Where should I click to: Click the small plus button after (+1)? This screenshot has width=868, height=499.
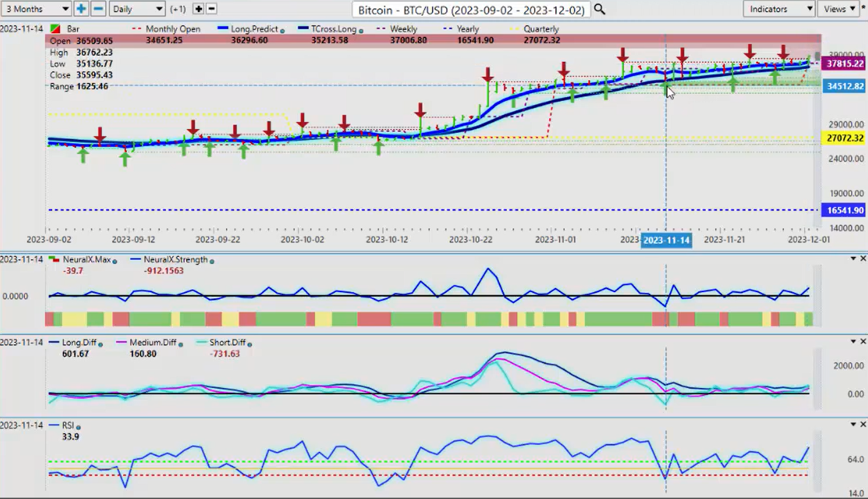[198, 9]
